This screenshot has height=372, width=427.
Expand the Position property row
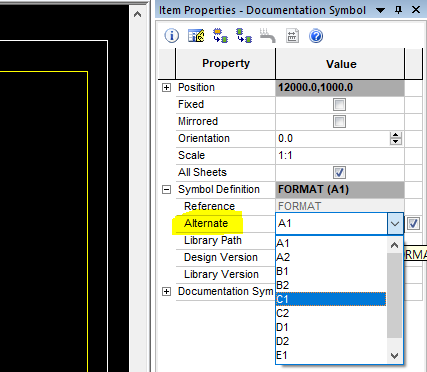click(166, 88)
